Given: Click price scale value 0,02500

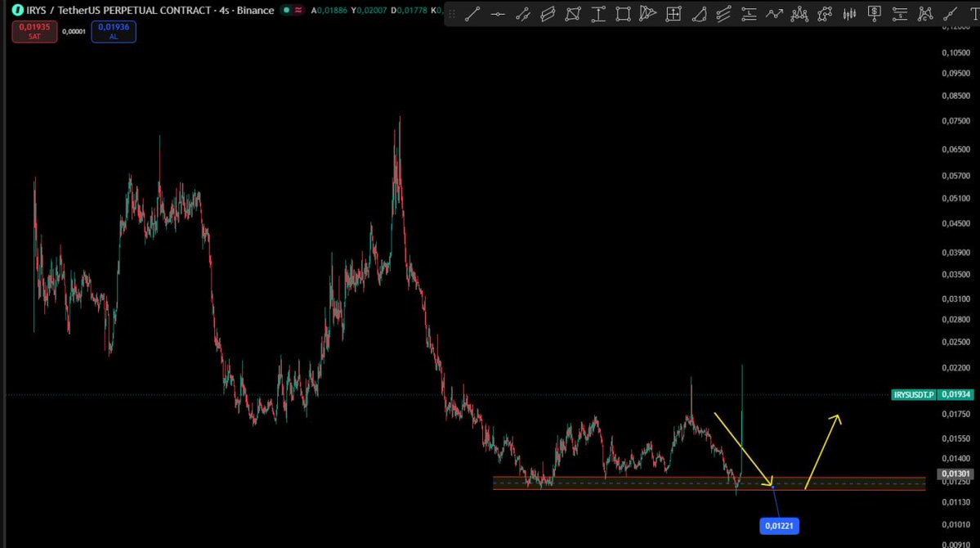Looking at the screenshot, I should pyautogui.click(x=955, y=342).
